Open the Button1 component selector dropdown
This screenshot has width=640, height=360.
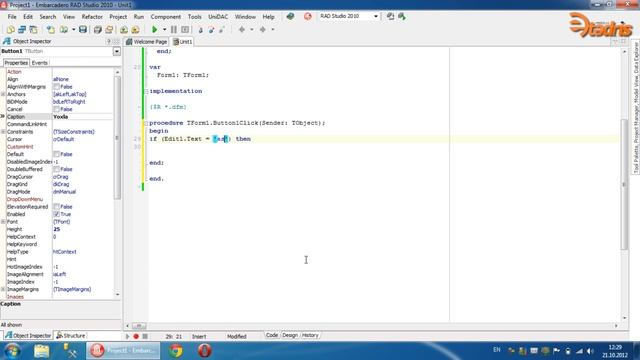pyautogui.click(x=117, y=51)
